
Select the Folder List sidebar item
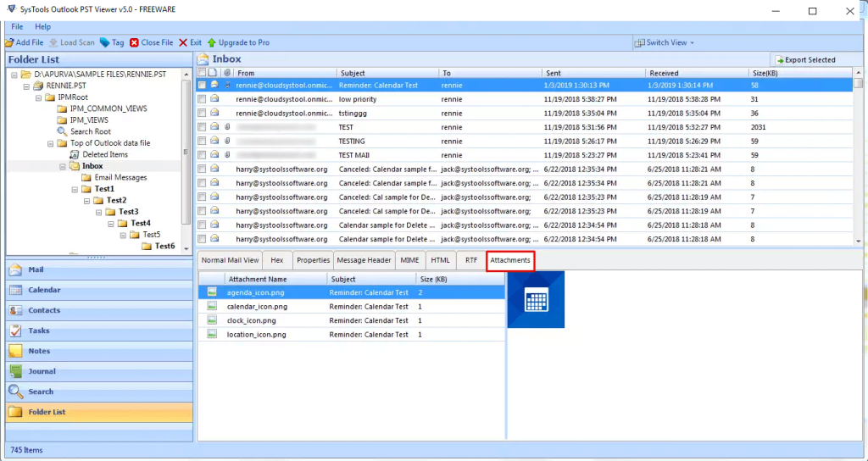100,412
